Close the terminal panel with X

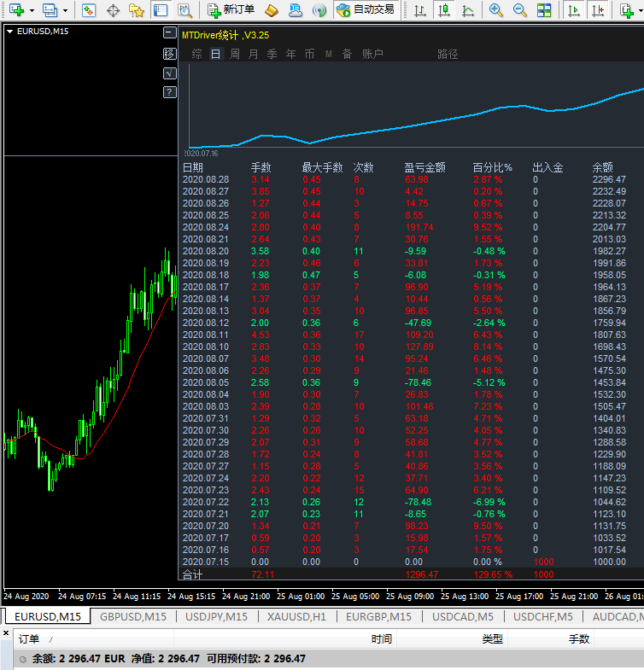tap(6, 632)
